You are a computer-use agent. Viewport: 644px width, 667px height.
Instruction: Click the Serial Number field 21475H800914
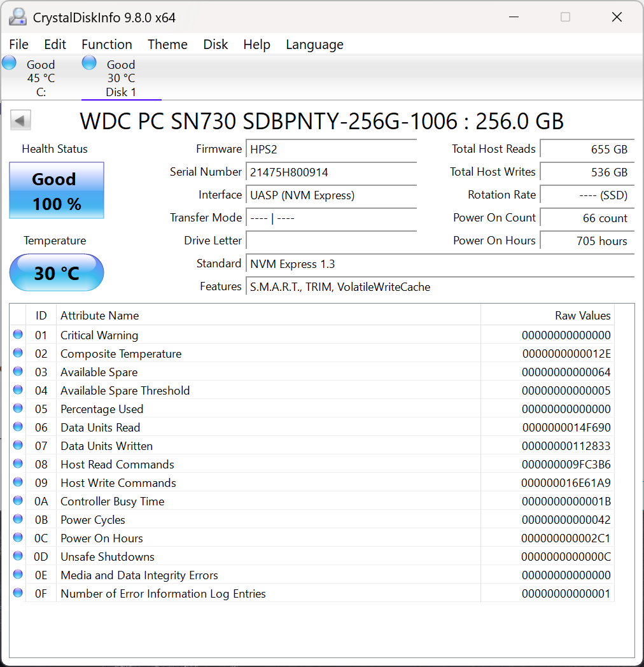tap(332, 172)
